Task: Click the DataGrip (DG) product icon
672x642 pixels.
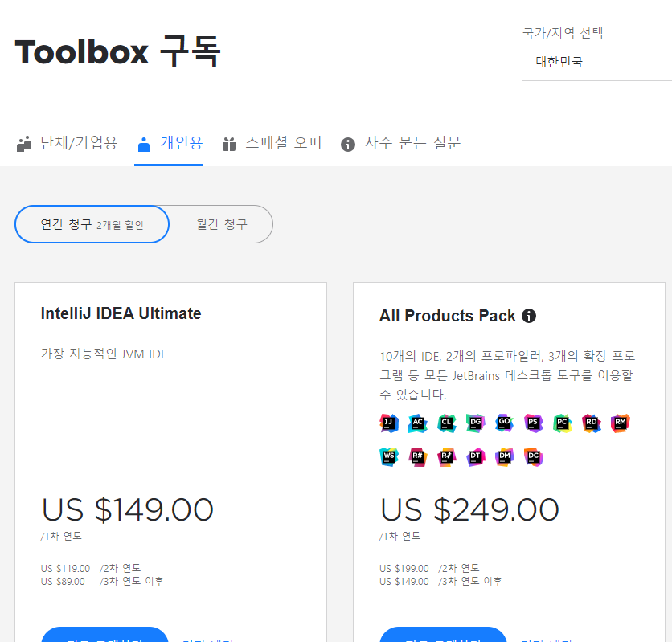Action: [476, 423]
